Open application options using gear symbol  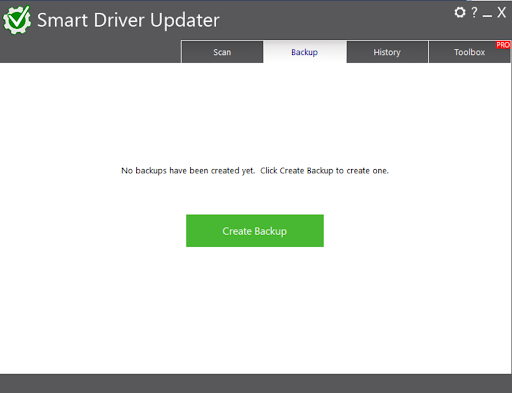(460, 13)
